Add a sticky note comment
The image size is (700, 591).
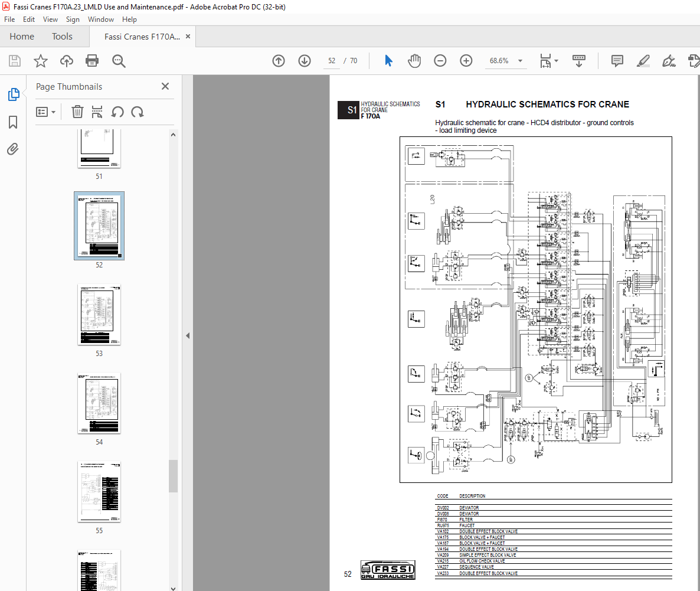(x=617, y=61)
